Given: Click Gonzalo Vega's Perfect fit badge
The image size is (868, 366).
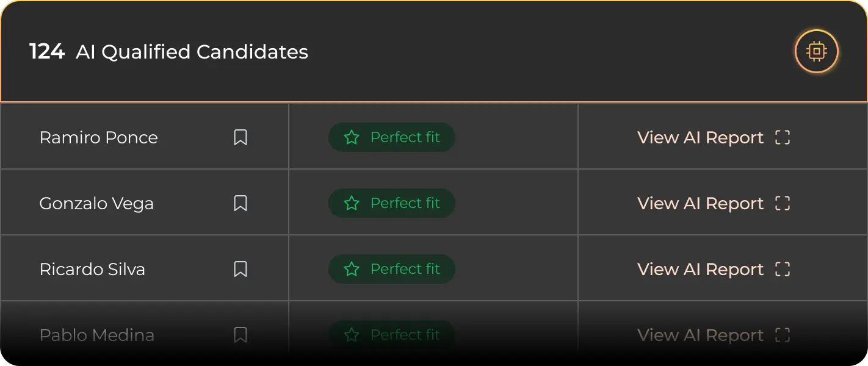Looking at the screenshot, I should 392,203.
